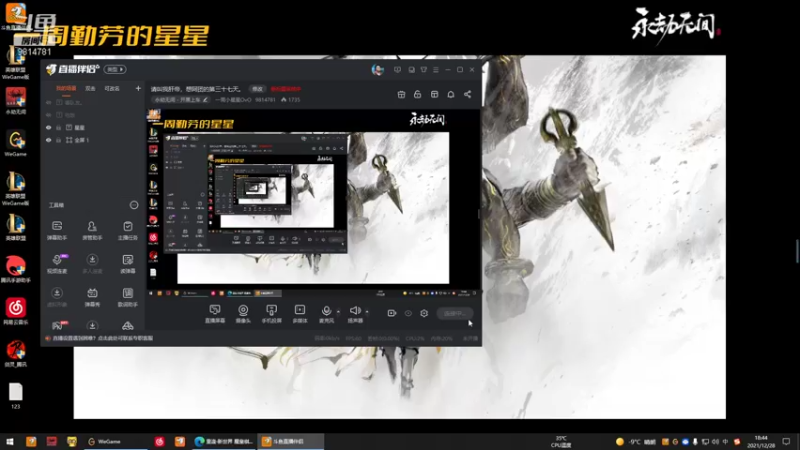800x450 pixels.
Task: Click stream setup help notice in status bar
Action: [99, 338]
